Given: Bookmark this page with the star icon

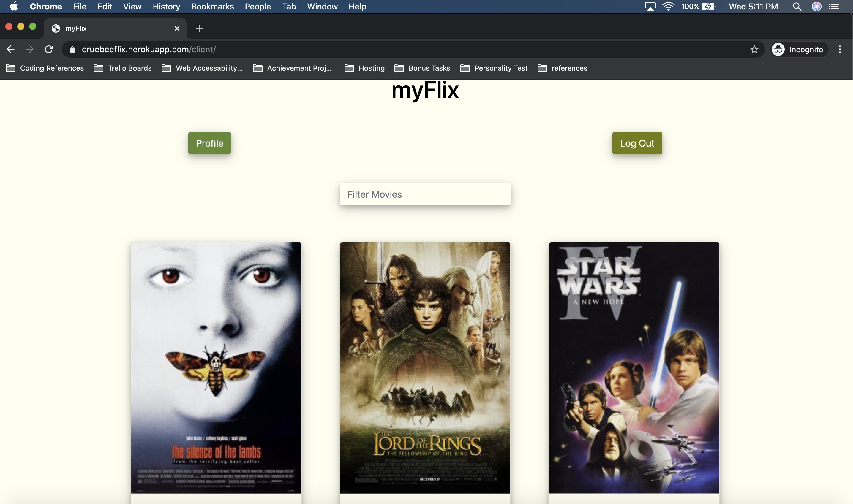Looking at the screenshot, I should click(754, 49).
